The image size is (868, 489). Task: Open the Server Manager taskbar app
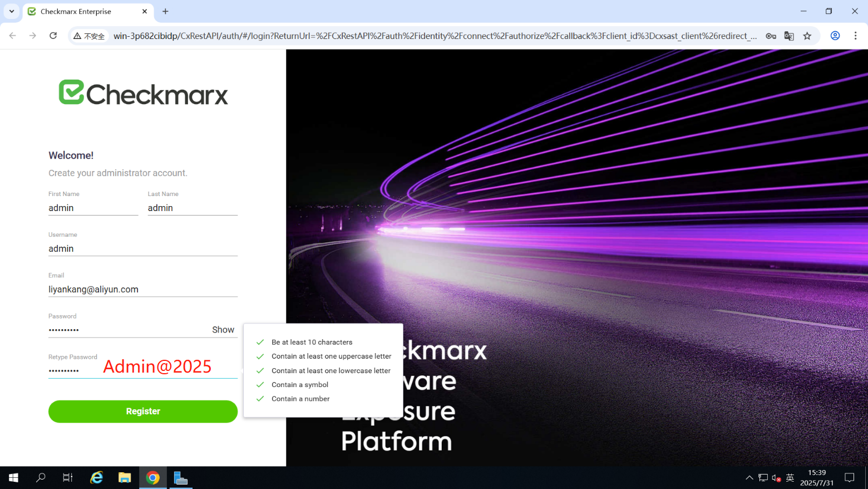click(180, 478)
